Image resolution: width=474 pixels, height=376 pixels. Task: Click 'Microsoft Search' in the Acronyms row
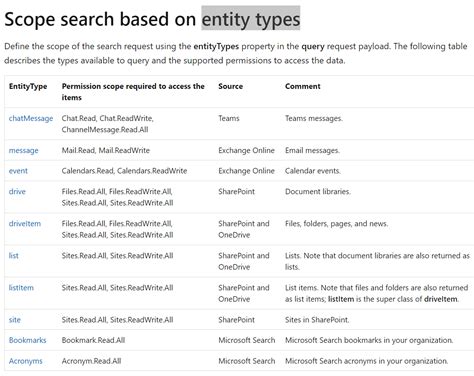(247, 361)
